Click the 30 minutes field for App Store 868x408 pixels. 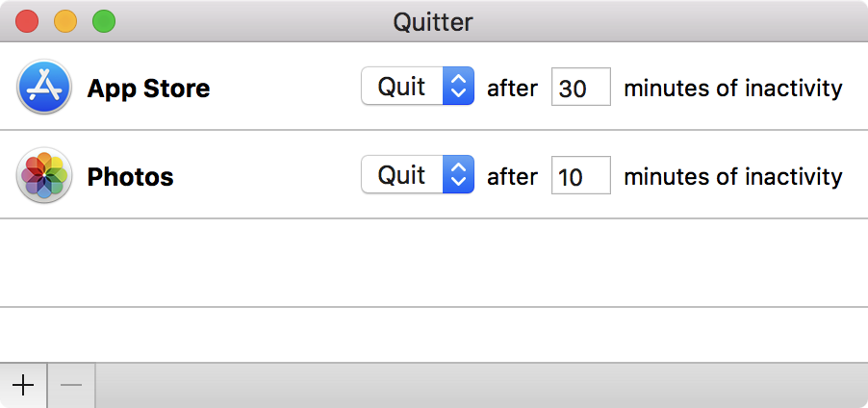pyautogui.click(x=580, y=88)
